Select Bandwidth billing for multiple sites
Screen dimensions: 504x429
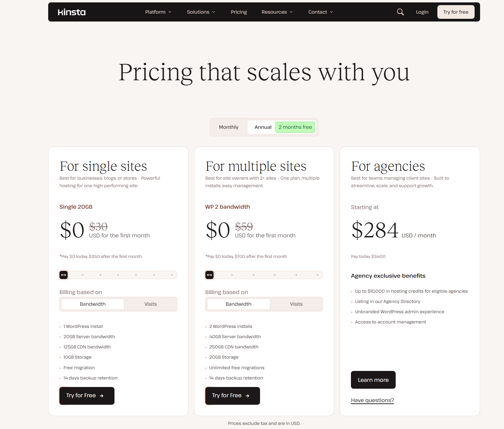239,304
